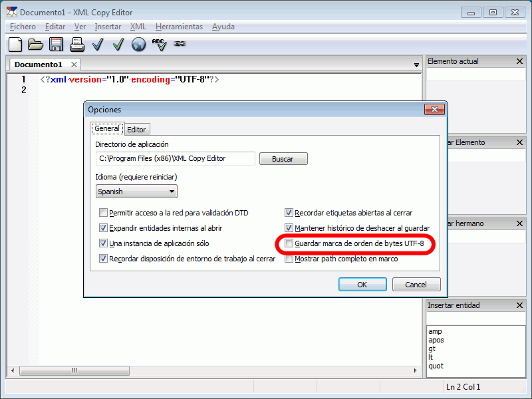Uncheck Expandir entidades internas al abrir
This screenshot has height=399, width=532.
(103, 228)
